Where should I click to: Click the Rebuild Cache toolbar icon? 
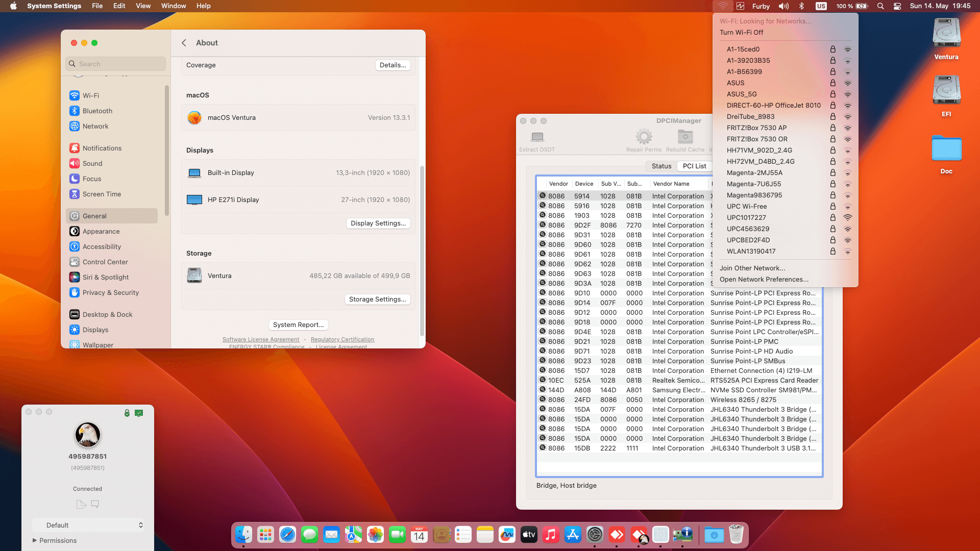(685, 137)
